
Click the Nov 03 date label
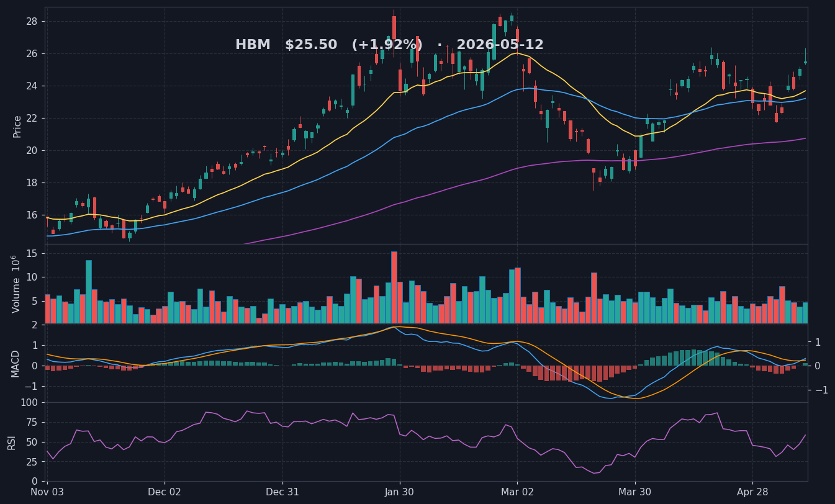(x=47, y=492)
